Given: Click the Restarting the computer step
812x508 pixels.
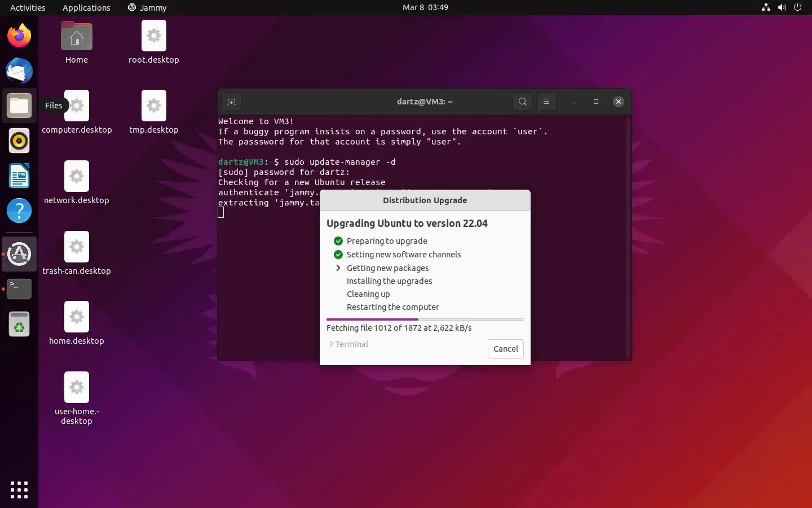Looking at the screenshot, I should pyautogui.click(x=393, y=307).
